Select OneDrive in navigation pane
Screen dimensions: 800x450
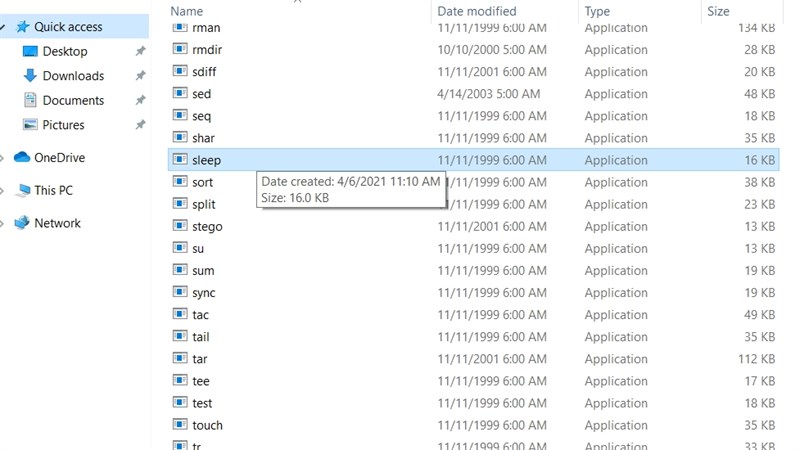click(60, 157)
